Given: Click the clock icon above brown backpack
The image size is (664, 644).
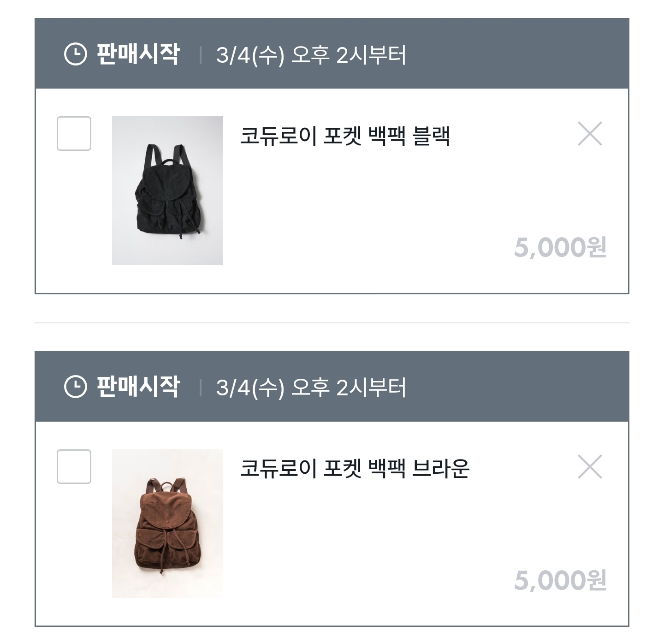Looking at the screenshot, I should pos(75,387).
